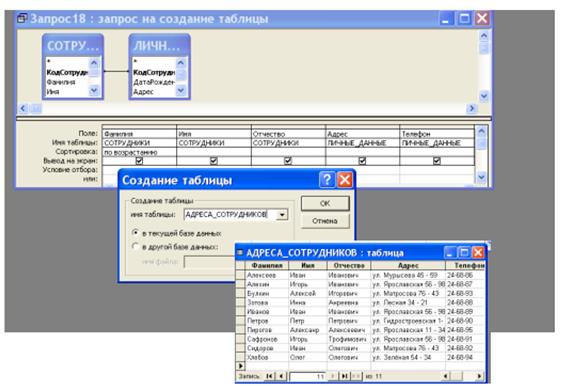Select the current record marker row selector
The image size is (567, 386).
click(x=240, y=366)
